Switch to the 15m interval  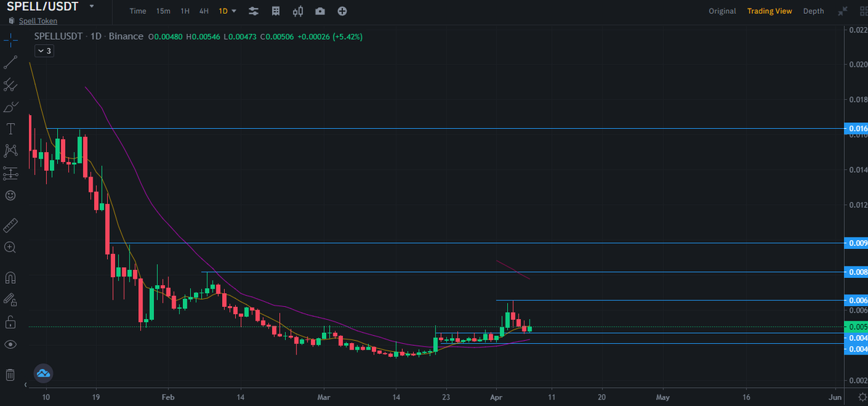pos(163,11)
